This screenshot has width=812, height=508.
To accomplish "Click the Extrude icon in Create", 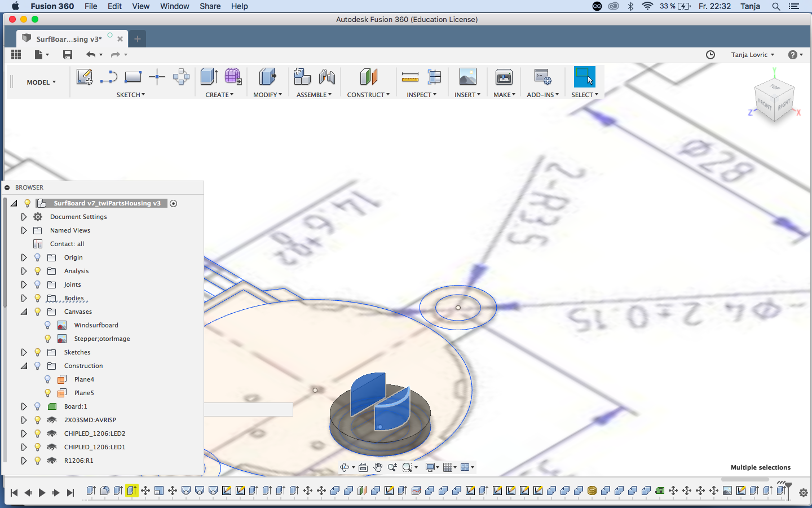I will point(209,77).
